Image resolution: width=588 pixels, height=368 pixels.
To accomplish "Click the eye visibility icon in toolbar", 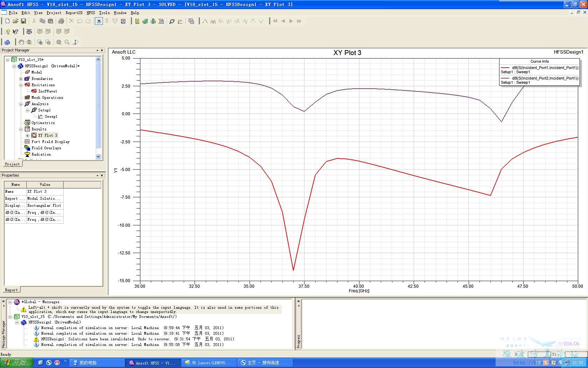I will [29, 32].
